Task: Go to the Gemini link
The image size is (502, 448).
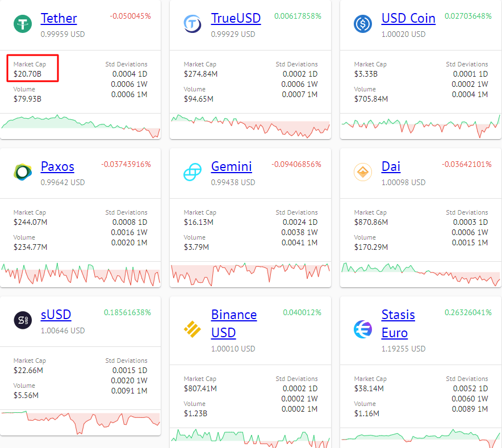Action: pyautogui.click(x=231, y=166)
